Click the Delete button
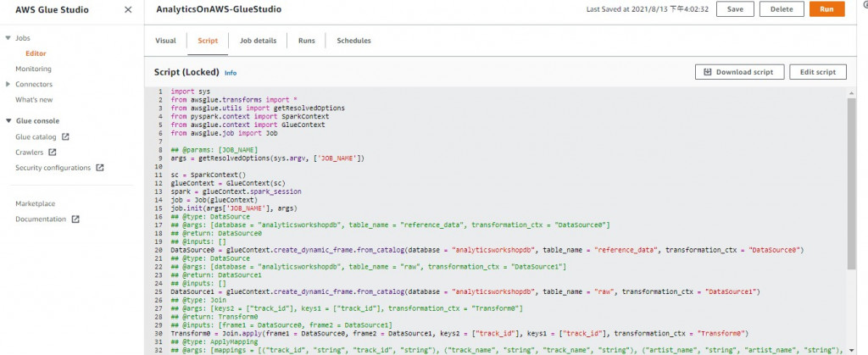The width and height of the screenshot is (868, 355). coord(782,8)
